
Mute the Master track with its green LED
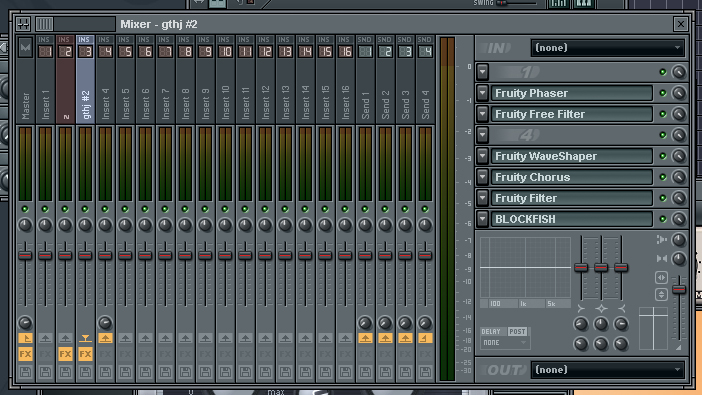[x=25, y=209]
